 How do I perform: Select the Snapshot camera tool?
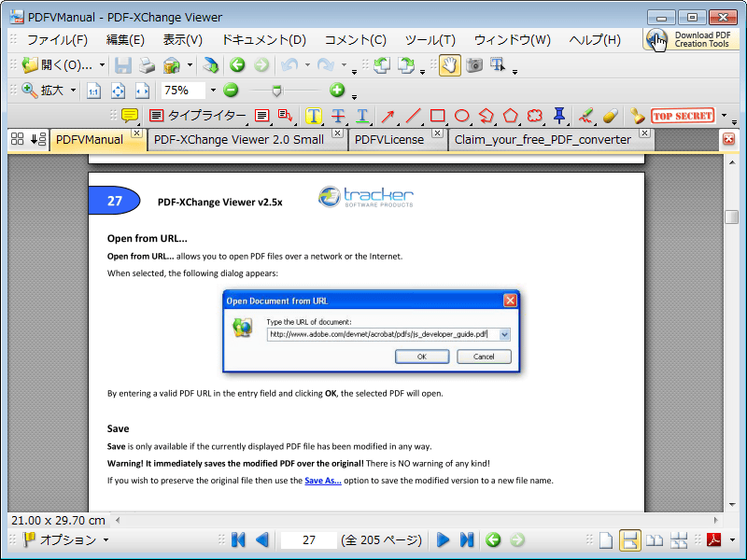click(x=474, y=65)
